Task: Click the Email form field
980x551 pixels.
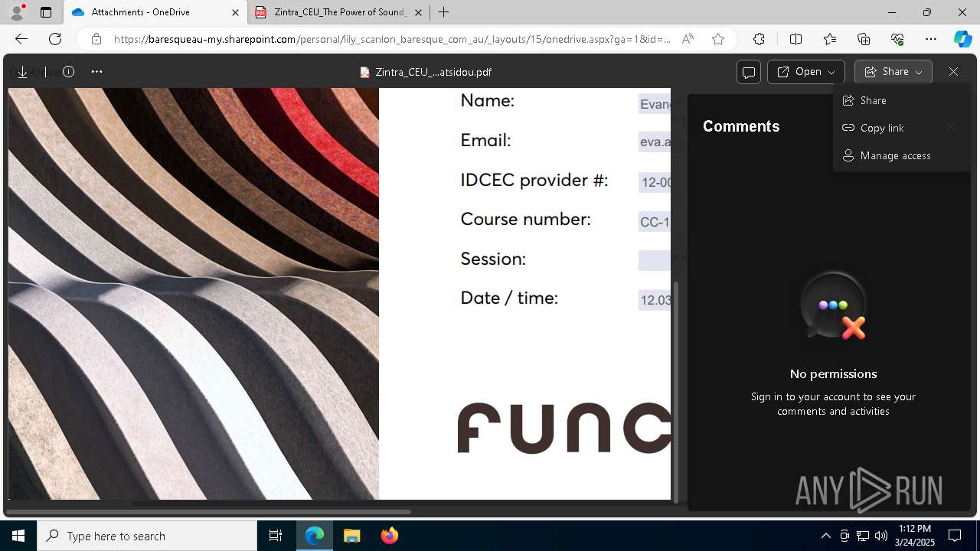Action: [x=655, y=142]
